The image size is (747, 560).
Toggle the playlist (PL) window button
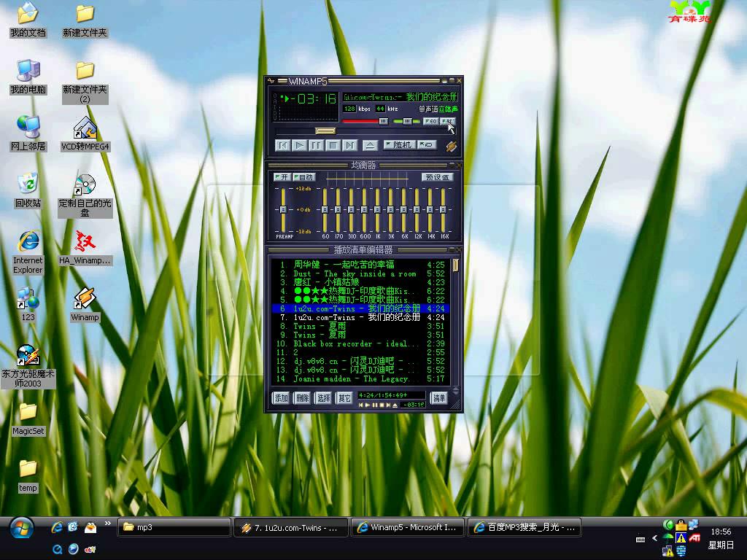click(x=447, y=122)
